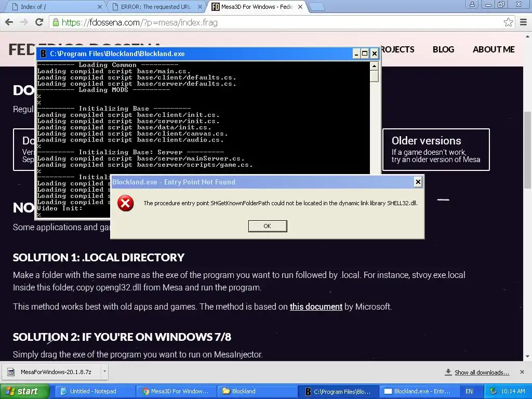Restore down the Chrome window

coord(501,4)
